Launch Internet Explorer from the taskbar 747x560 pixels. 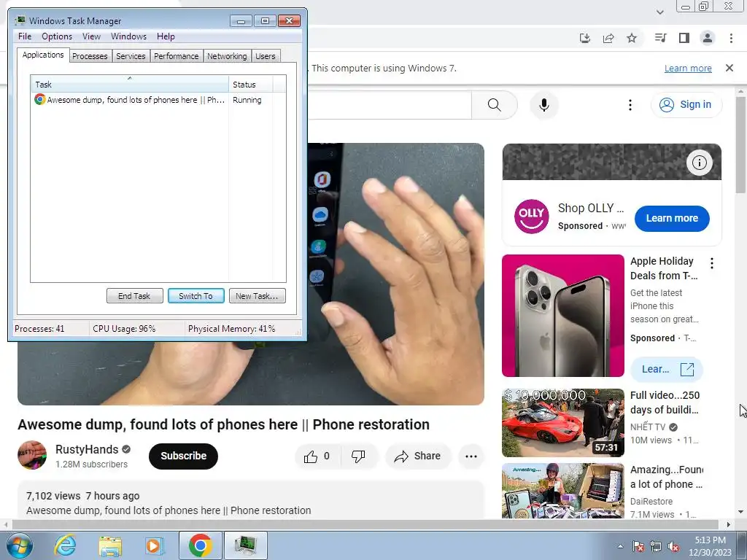point(65,545)
